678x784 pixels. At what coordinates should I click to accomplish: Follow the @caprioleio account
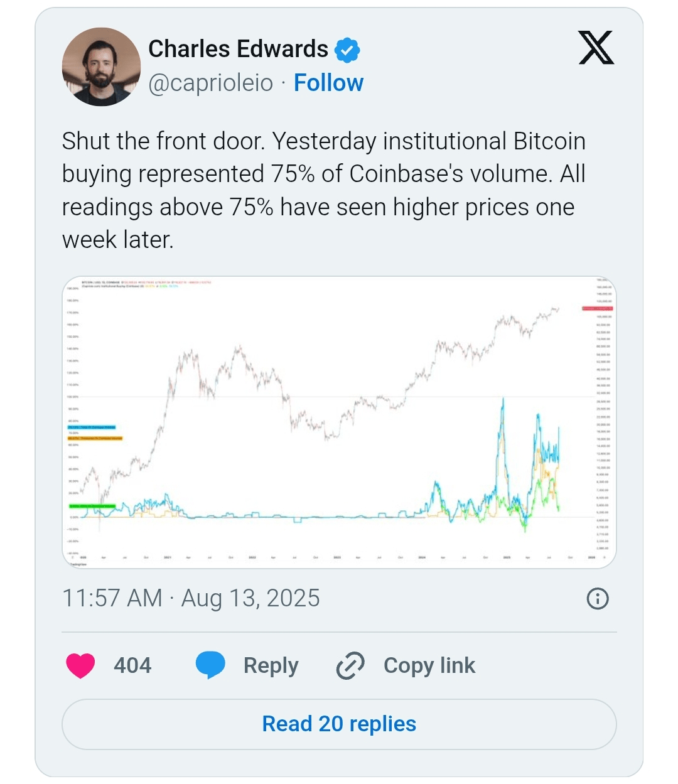coord(328,83)
